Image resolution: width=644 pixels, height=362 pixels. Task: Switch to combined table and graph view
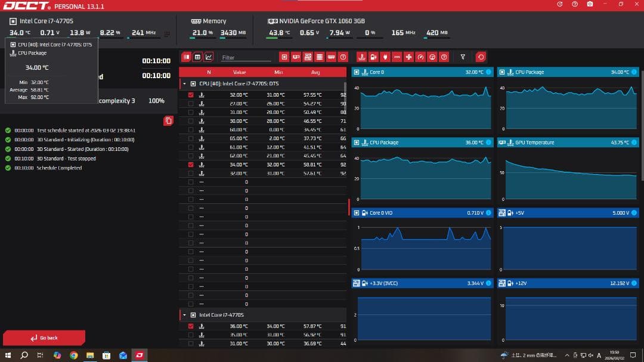[x=187, y=57]
